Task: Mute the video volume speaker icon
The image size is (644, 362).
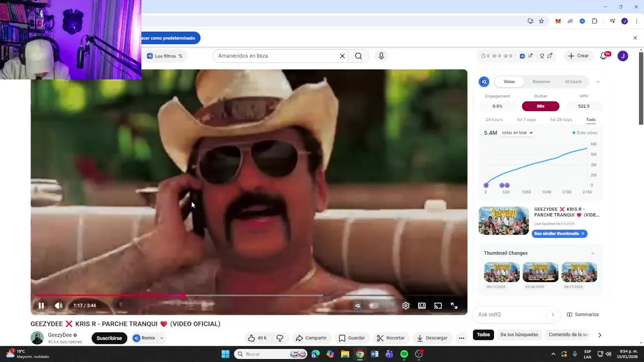Action: [58, 305]
